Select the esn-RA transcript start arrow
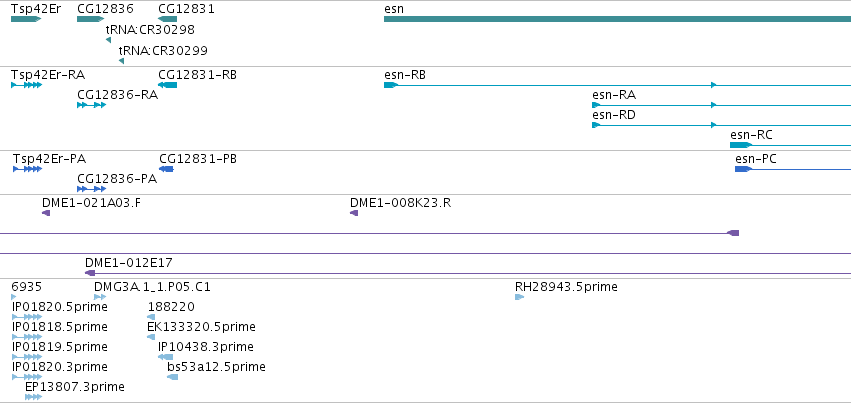 pos(596,105)
